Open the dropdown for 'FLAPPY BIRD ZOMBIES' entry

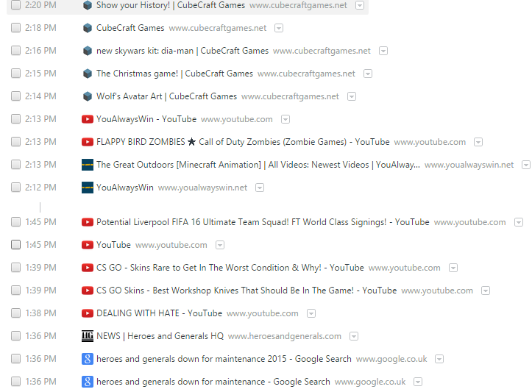pyautogui.click(x=478, y=142)
